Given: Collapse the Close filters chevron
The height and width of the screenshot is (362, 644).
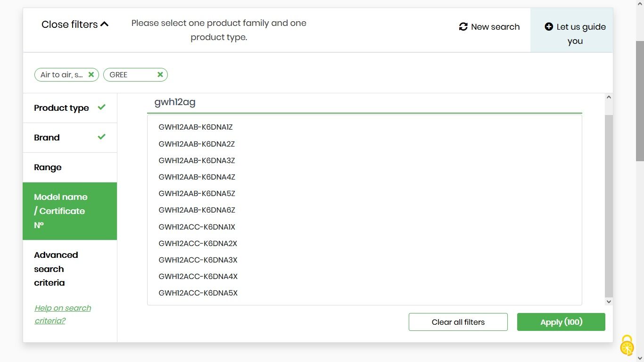Looking at the screenshot, I should pyautogui.click(x=105, y=24).
